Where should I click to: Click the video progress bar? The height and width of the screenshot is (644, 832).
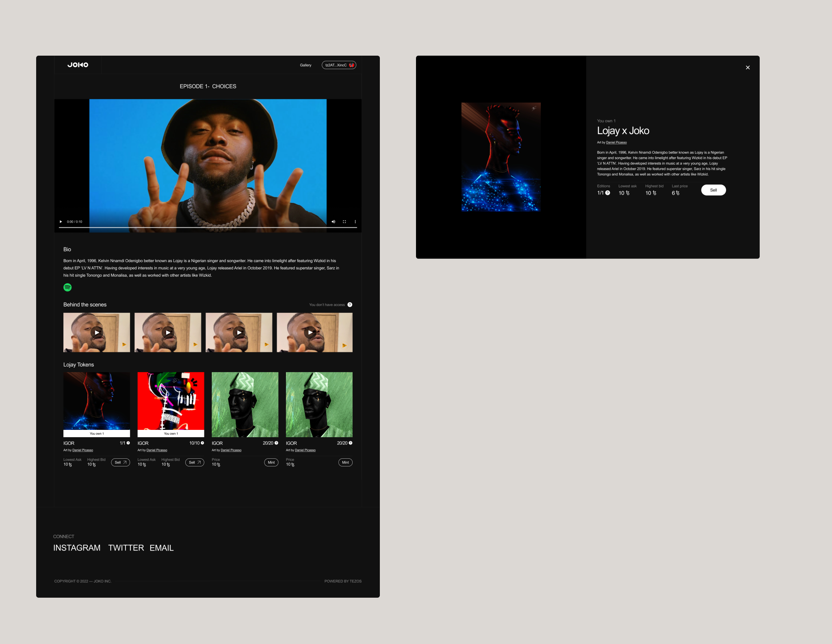coord(208,228)
